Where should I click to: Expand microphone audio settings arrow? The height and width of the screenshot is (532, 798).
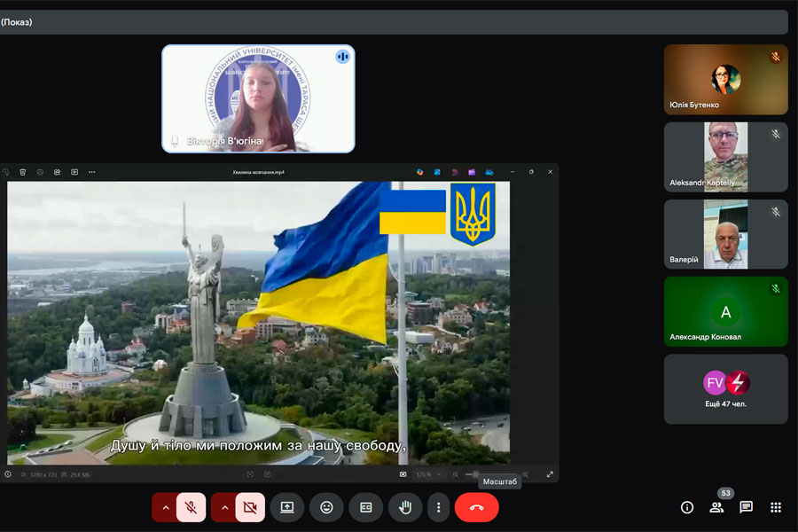click(165, 507)
